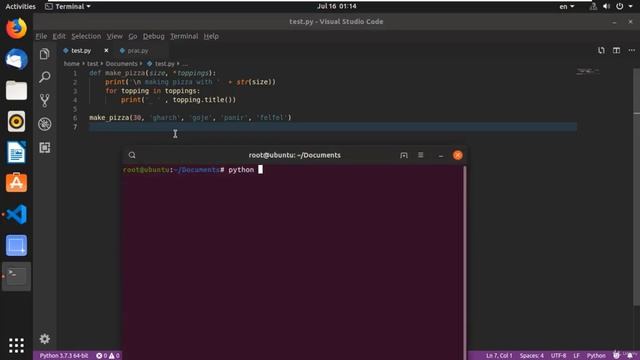Screen dimensions: 640x360
Task: Click line number 6 in the gutter
Action: pyautogui.click(x=75, y=118)
